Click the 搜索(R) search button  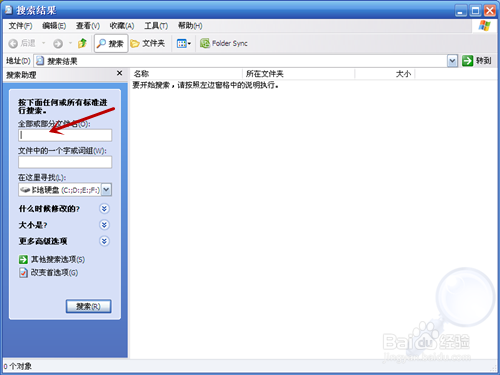click(88, 306)
